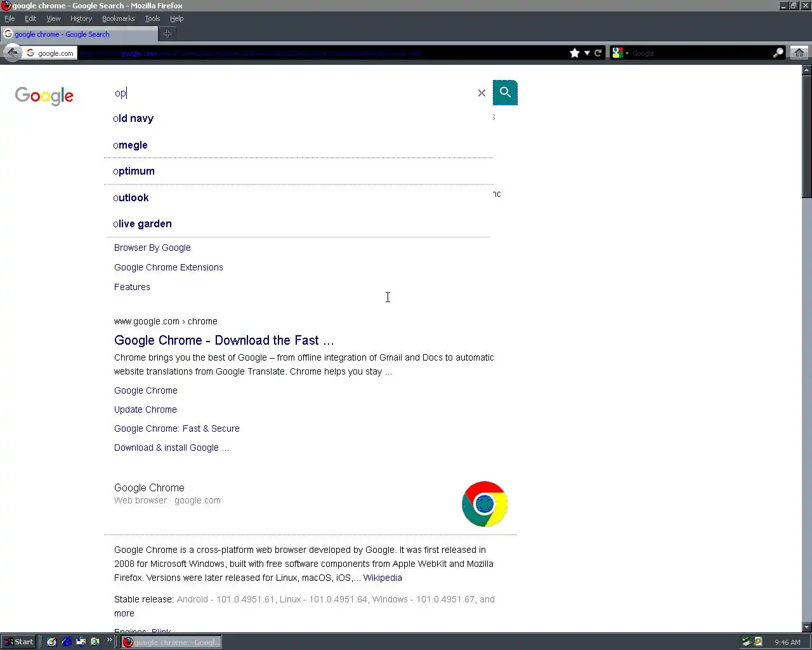This screenshot has width=812, height=650.
Task: Click the Start button in taskbar
Action: [x=18, y=642]
